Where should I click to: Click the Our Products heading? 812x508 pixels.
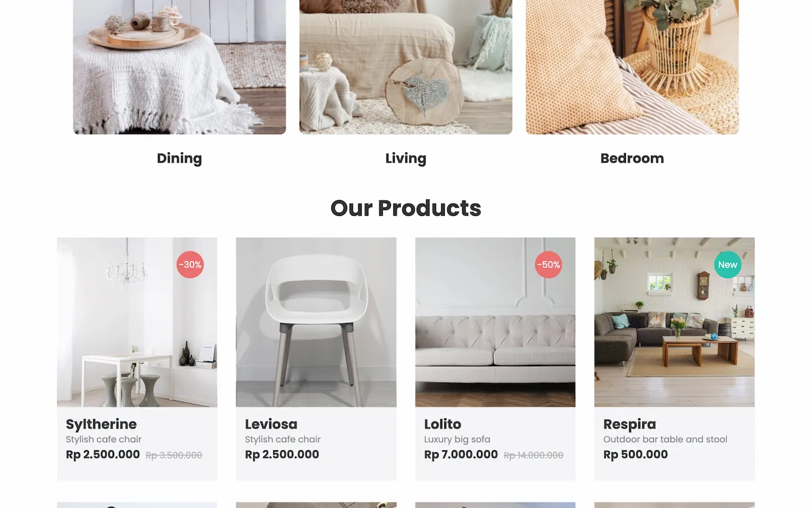click(406, 208)
